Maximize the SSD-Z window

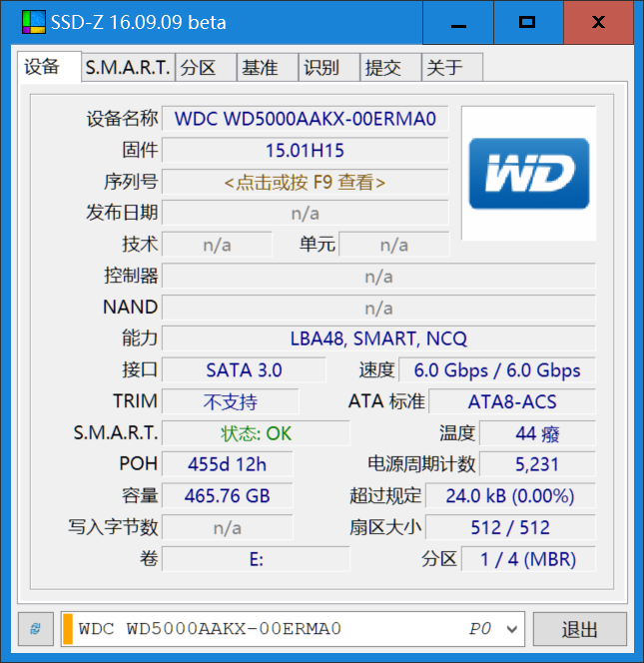coord(528,22)
